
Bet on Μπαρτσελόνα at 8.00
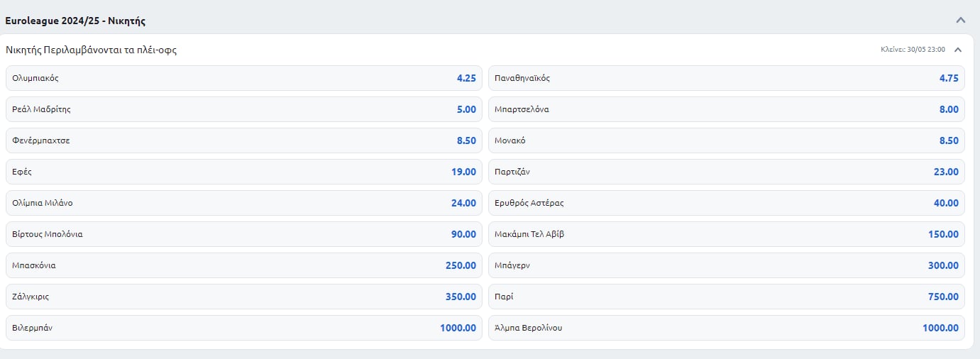click(x=726, y=109)
